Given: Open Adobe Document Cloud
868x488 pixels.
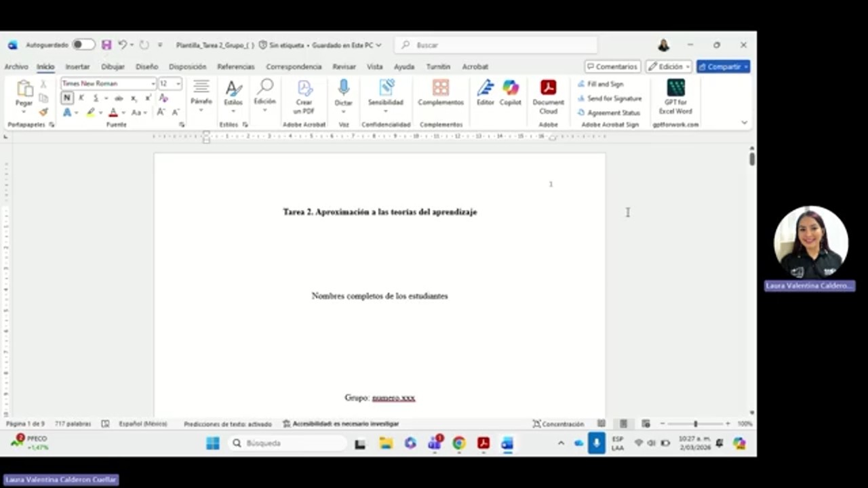Looking at the screenshot, I should coord(548,96).
